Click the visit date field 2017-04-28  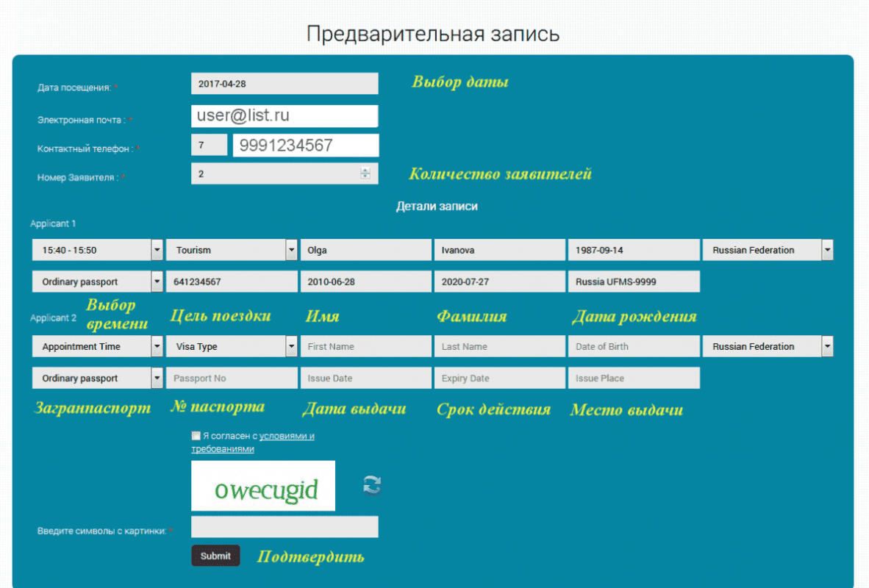coord(284,84)
